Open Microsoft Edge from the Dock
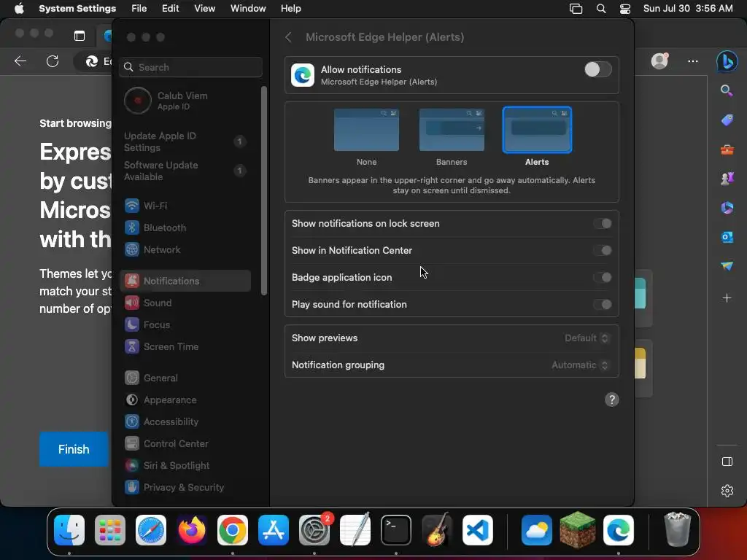The width and height of the screenshot is (747, 560). coord(619,530)
